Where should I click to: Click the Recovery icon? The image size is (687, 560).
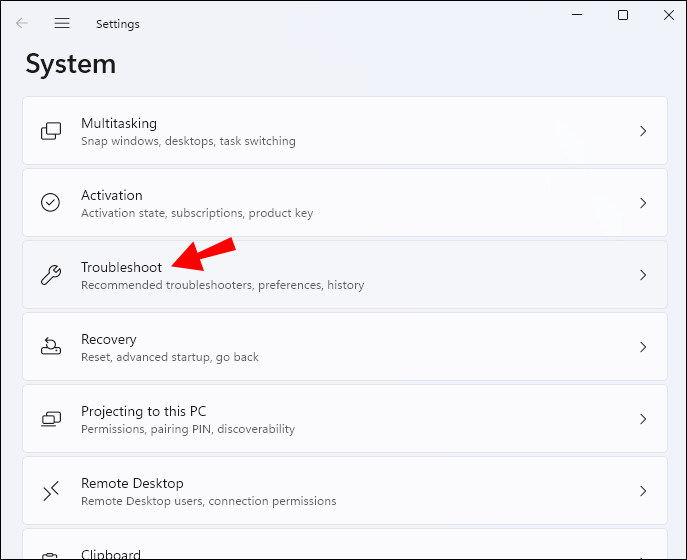(50, 347)
